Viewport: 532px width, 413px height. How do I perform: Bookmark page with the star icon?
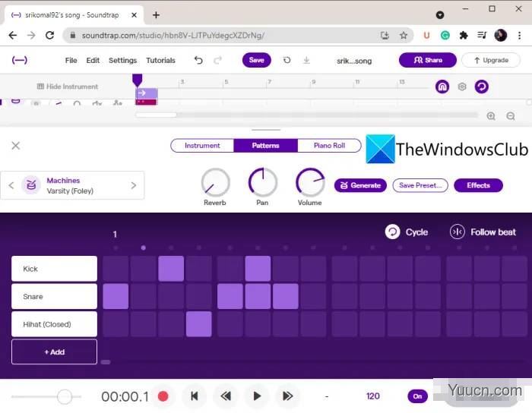404,35
